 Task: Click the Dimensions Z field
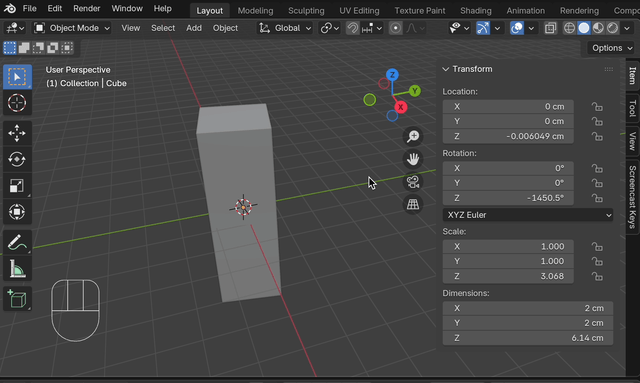(x=528, y=338)
